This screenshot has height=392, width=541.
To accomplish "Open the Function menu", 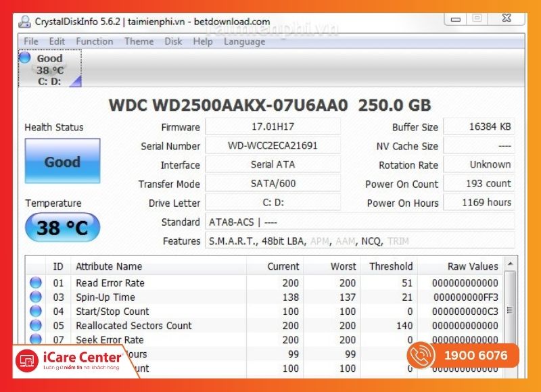I will (x=94, y=41).
